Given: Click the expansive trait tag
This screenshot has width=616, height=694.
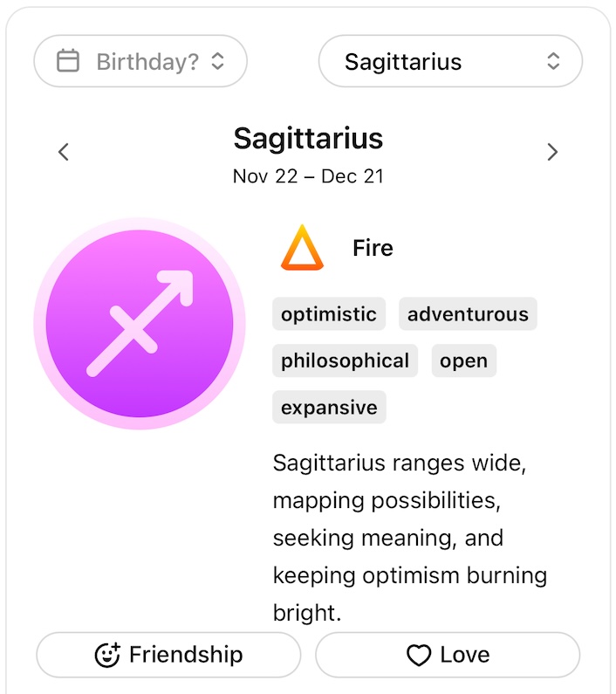Looking at the screenshot, I should click(x=329, y=407).
